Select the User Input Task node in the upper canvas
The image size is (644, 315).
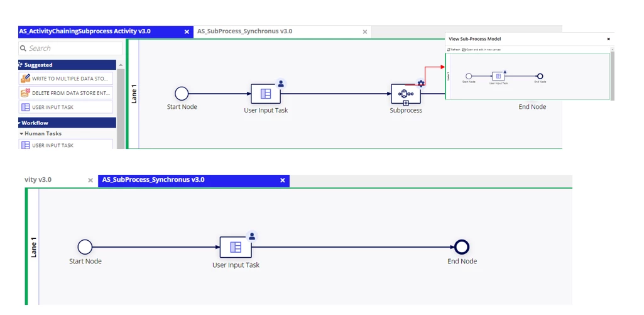point(266,94)
